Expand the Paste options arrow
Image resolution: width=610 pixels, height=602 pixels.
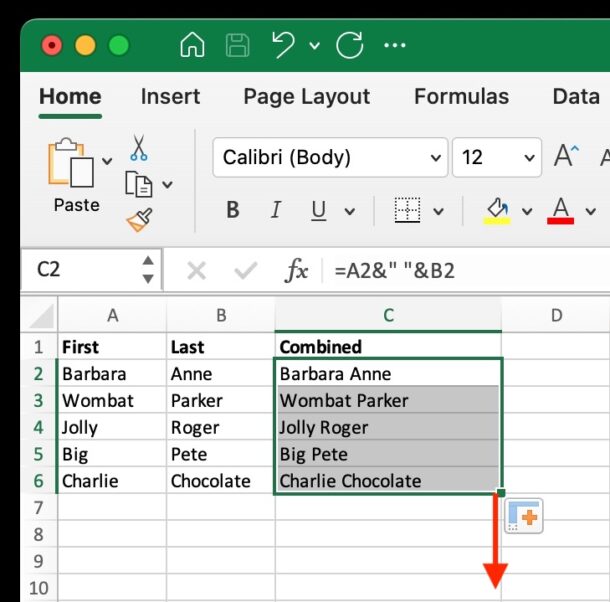point(107,161)
